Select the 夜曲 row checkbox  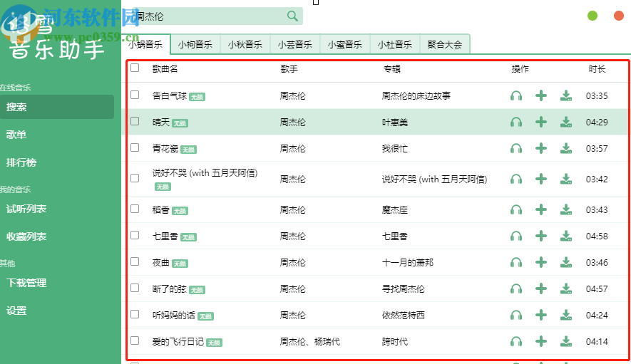pyautogui.click(x=135, y=261)
